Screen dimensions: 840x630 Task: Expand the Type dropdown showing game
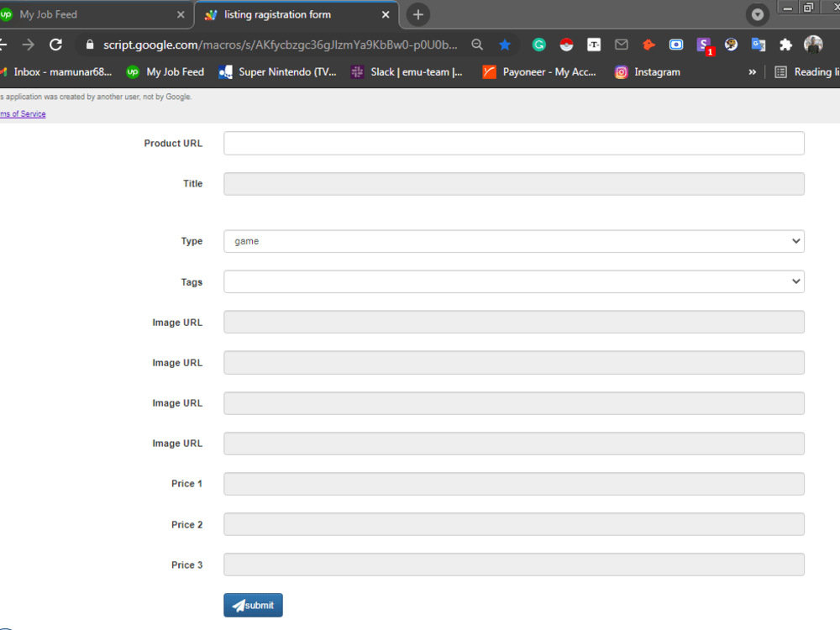pyautogui.click(x=514, y=241)
